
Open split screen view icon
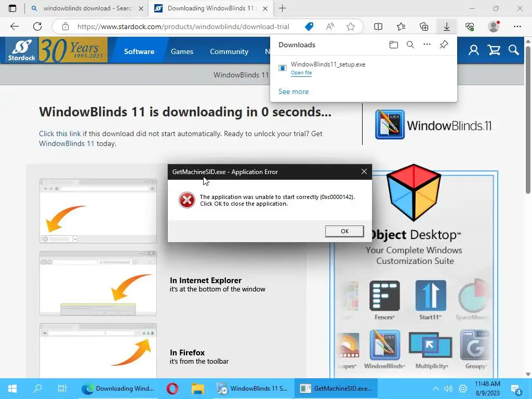point(378,26)
